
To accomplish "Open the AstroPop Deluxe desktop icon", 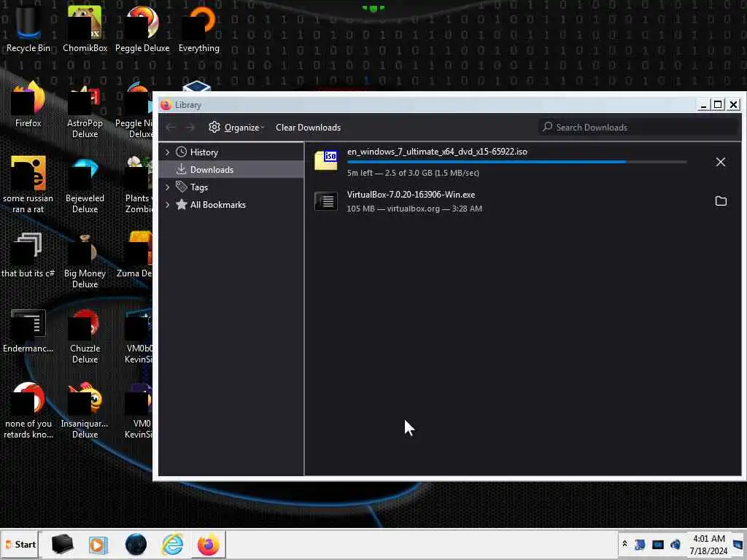I will [x=85, y=109].
